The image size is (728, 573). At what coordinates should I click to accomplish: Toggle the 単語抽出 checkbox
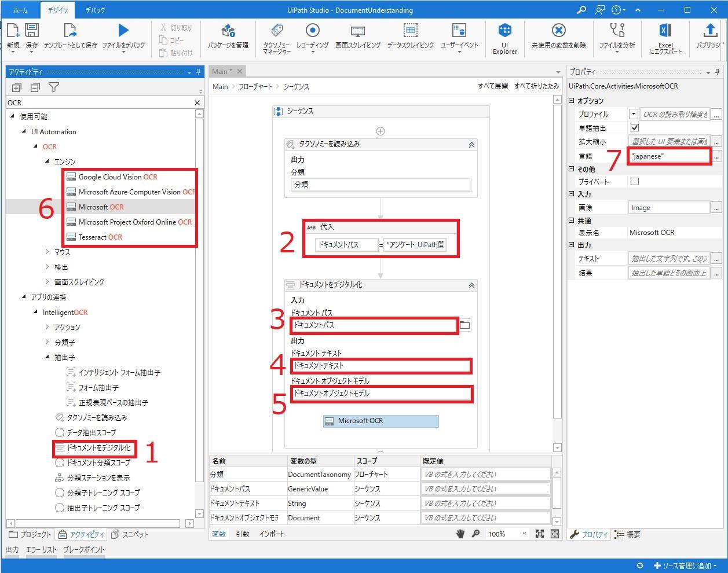(x=635, y=127)
